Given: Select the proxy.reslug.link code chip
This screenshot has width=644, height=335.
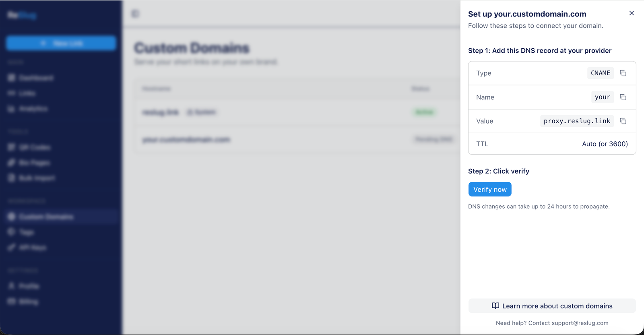Looking at the screenshot, I should point(577,121).
